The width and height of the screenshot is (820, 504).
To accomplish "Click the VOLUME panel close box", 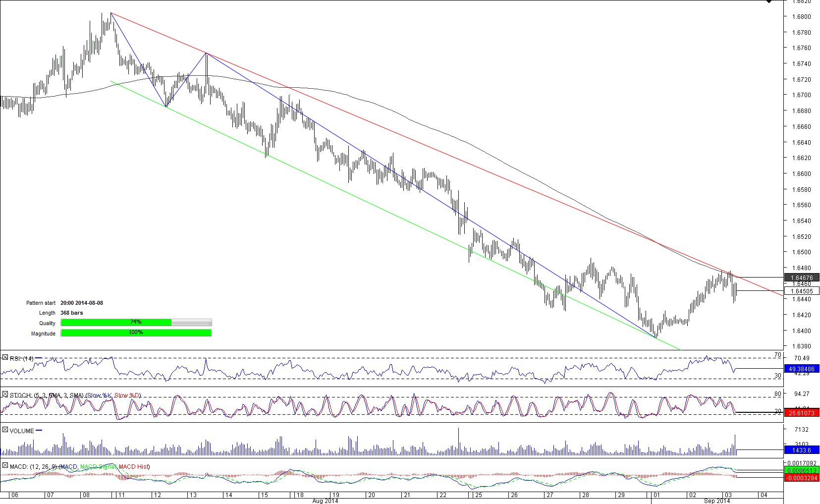I will pyautogui.click(x=5, y=430).
